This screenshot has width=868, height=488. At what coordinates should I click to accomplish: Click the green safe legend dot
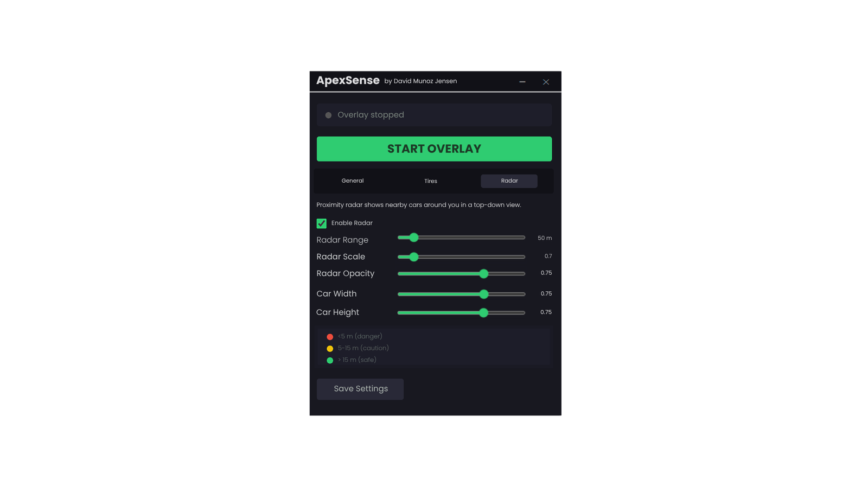(330, 360)
